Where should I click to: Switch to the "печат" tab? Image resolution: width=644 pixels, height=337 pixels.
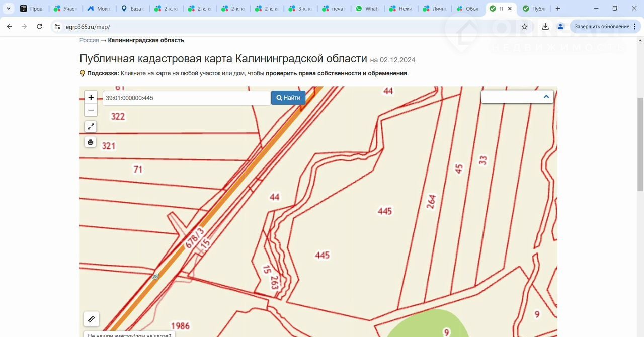pos(334,9)
